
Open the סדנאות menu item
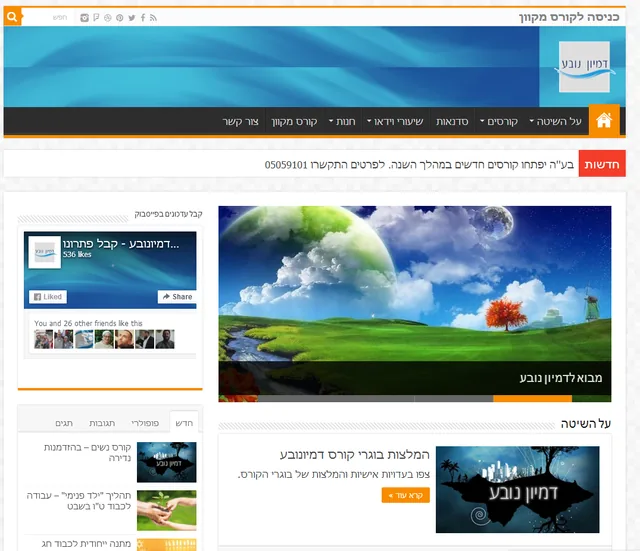point(452,121)
